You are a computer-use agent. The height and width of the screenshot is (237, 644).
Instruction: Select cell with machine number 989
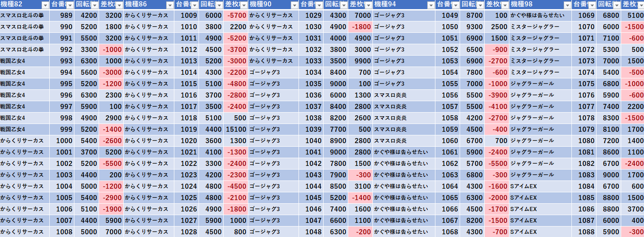pos(62,15)
